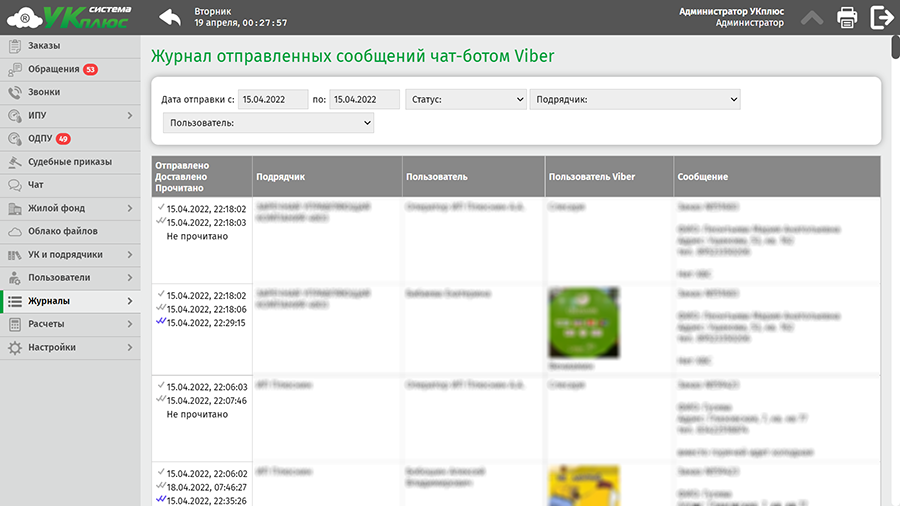Open the Заказы menu item
Image resolution: width=900 pixels, height=506 pixels.
click(x=70, y=46)
